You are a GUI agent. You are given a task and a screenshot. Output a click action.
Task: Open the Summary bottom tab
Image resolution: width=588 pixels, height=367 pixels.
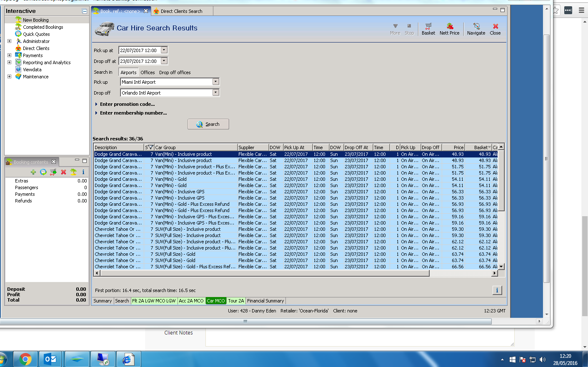(x=103, y=301)
